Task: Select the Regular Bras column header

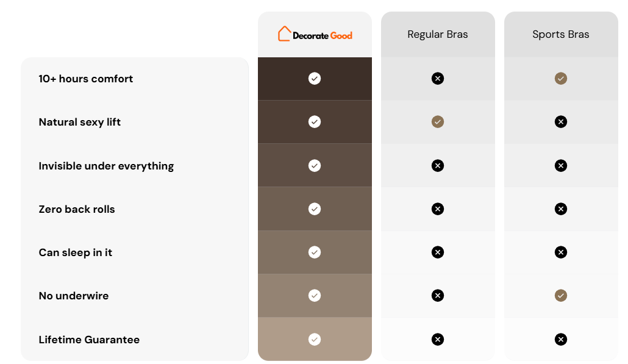Action: [437, 34]
